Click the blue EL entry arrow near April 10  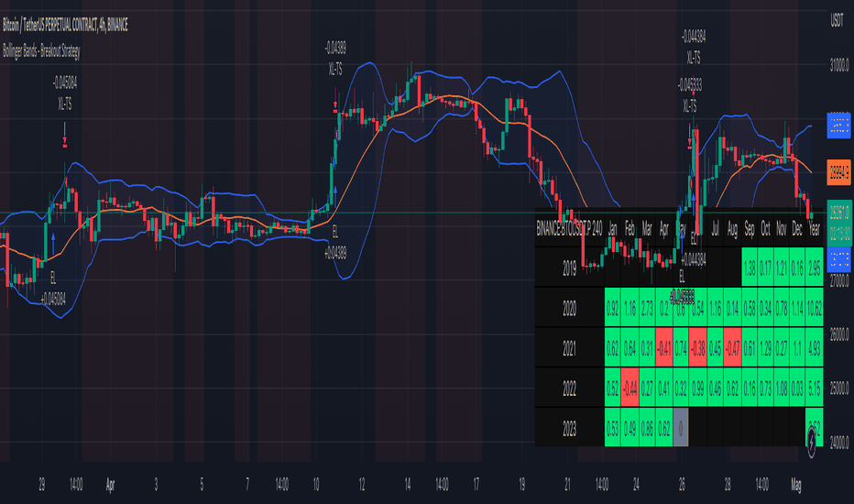335,191
